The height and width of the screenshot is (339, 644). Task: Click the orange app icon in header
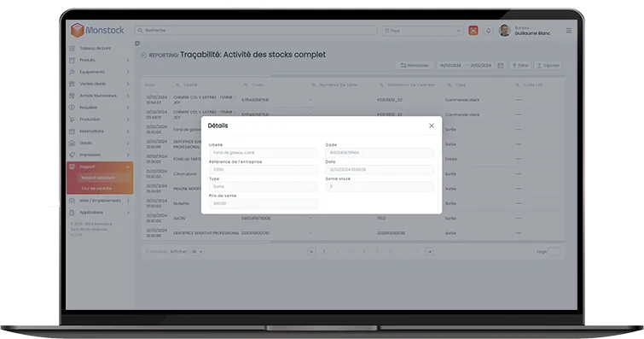click(473, 31)
